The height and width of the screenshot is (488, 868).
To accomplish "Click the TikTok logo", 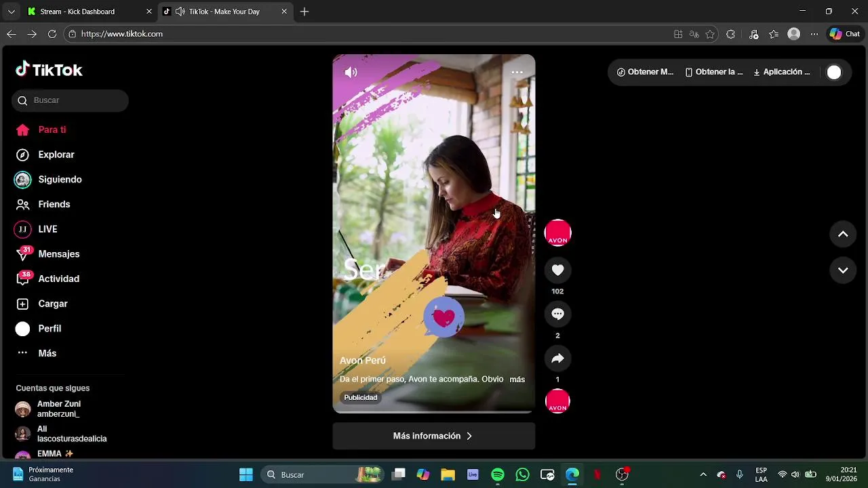I will point(49,70).
